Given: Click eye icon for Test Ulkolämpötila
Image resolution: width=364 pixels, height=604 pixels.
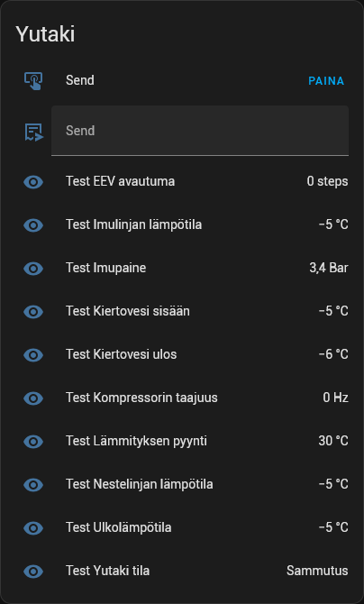Looking at the screenshot, I should [x=33, y=527].
